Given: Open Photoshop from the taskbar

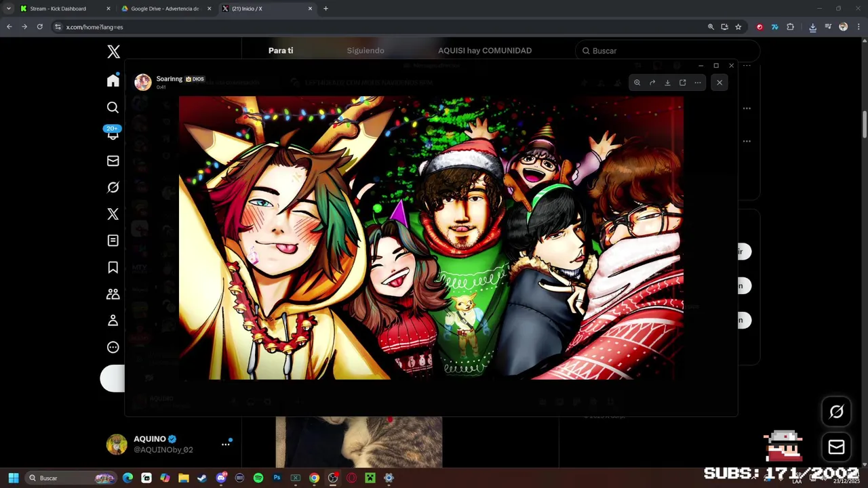Looking at the screenshot, I should (x=277, y=478).
